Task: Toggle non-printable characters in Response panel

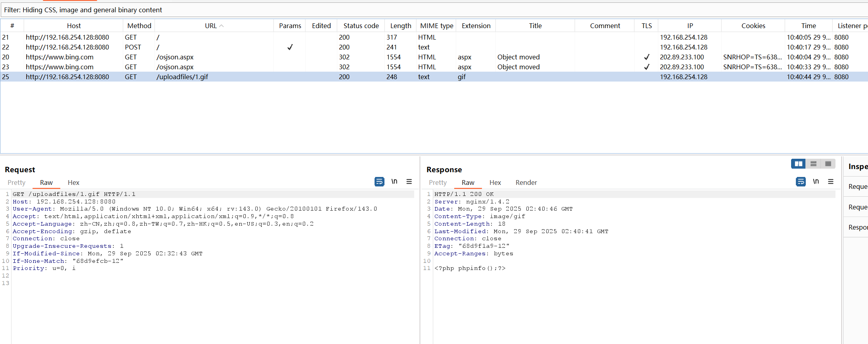Action: click(816, 181)
